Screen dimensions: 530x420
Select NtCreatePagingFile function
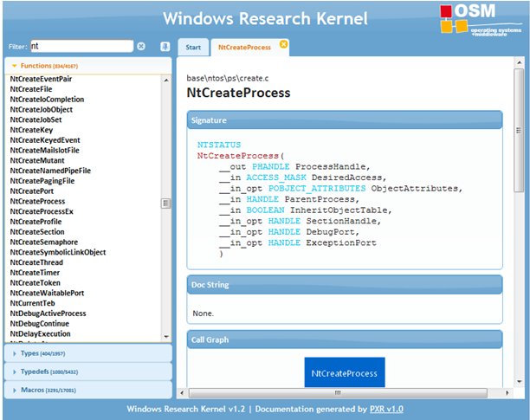point(42,181)
